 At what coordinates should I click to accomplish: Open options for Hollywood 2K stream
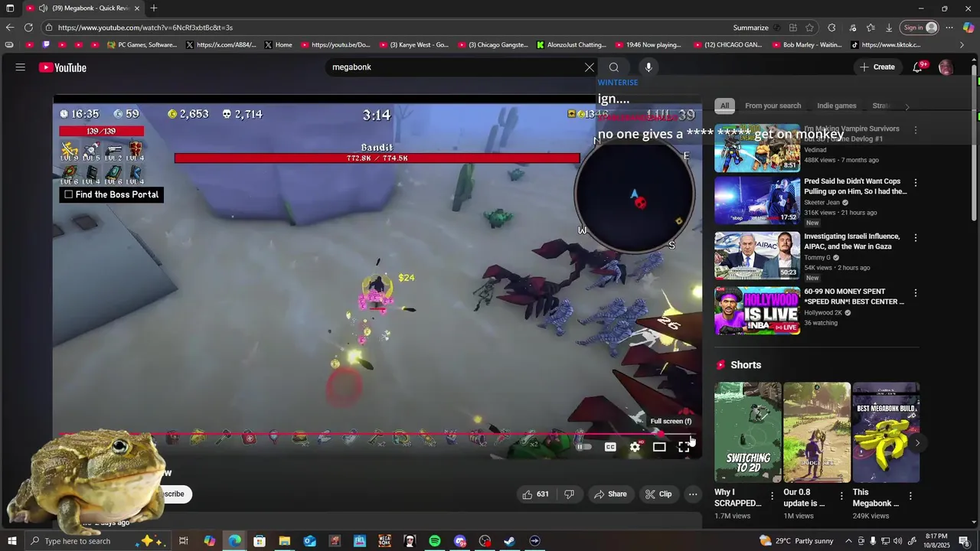pyautogui.click(x=915, y=293)
